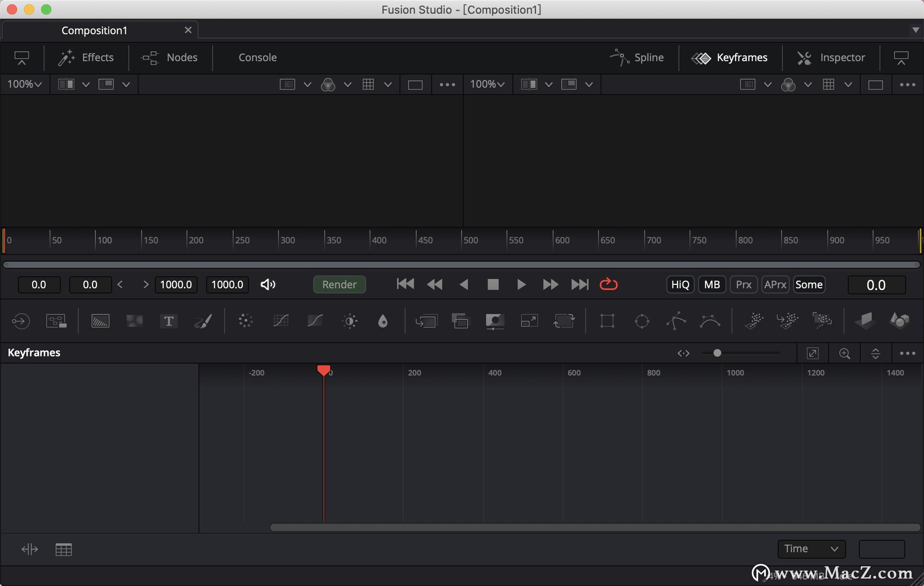Add a Background tool node
The image size is (924, 586).
[x=100, y=321]
